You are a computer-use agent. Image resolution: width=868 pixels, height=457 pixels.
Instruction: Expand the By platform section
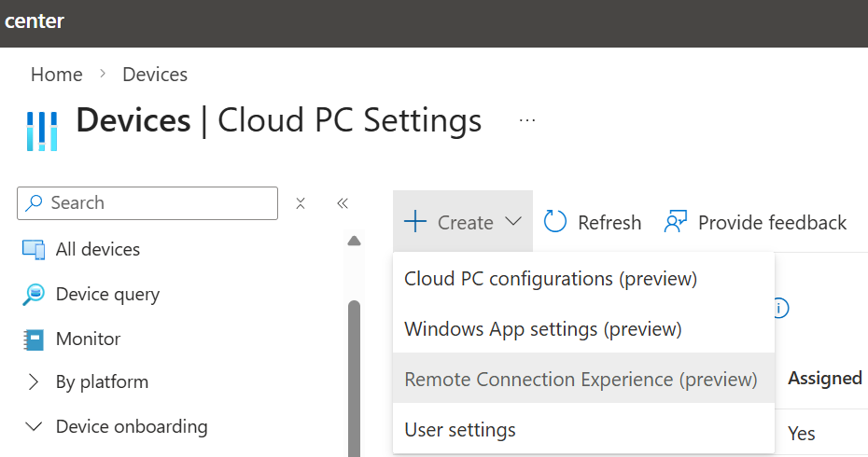[35, 381]
